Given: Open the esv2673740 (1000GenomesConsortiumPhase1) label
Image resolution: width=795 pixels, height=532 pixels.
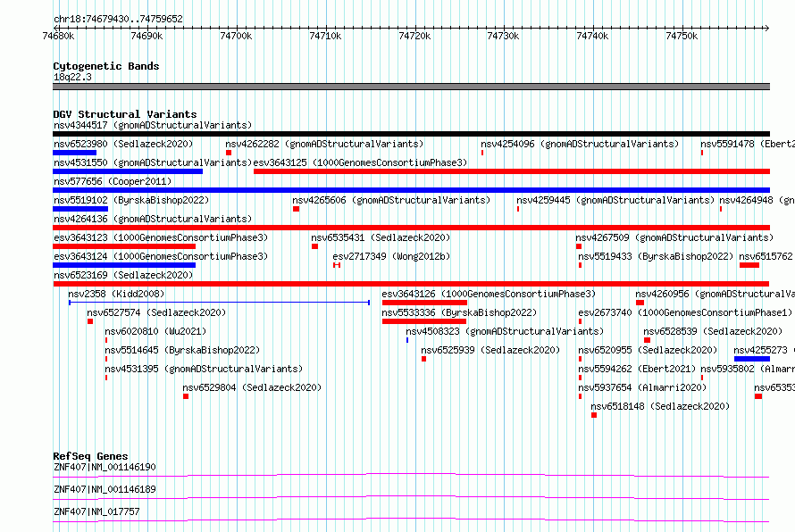Looking at the screenshot, I should pos(685,312).
